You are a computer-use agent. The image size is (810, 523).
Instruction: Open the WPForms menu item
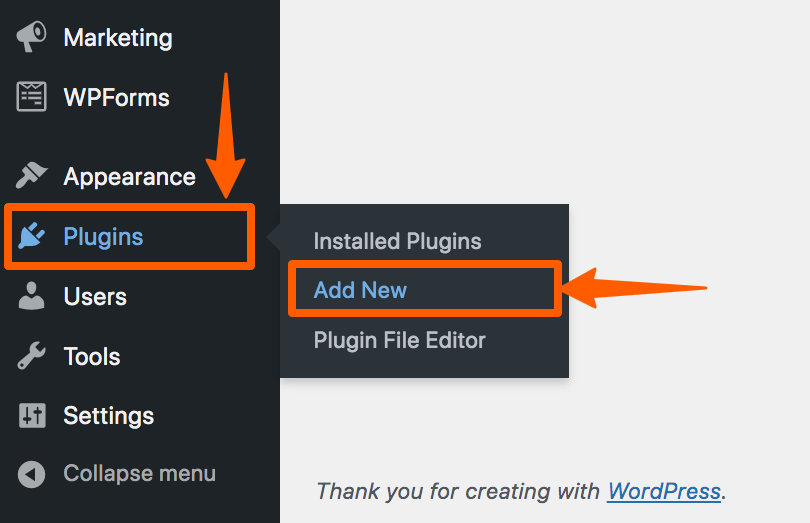pyautogui.click(x=116, y=98)
